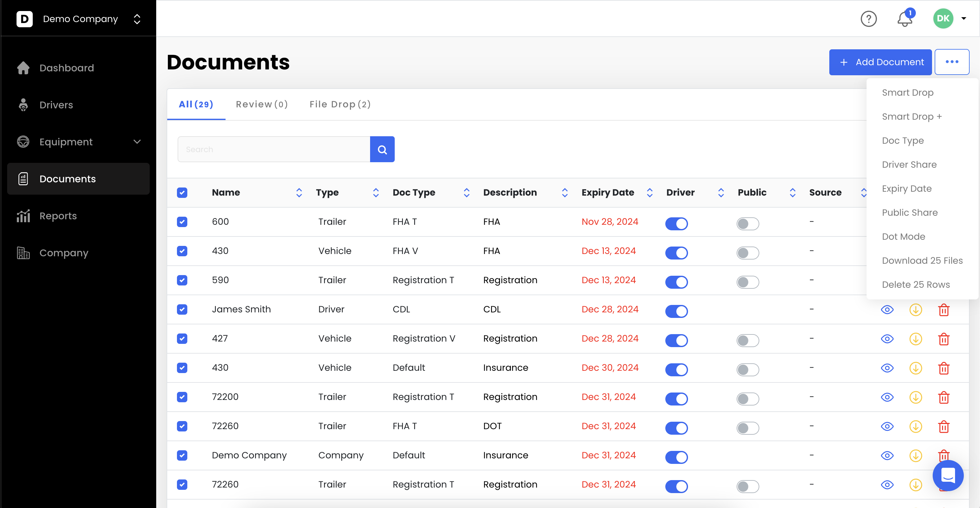This screenshot has height=508, width=980.
Task: Choose Delete 25 Rows from menu
Action: (915, 284)
